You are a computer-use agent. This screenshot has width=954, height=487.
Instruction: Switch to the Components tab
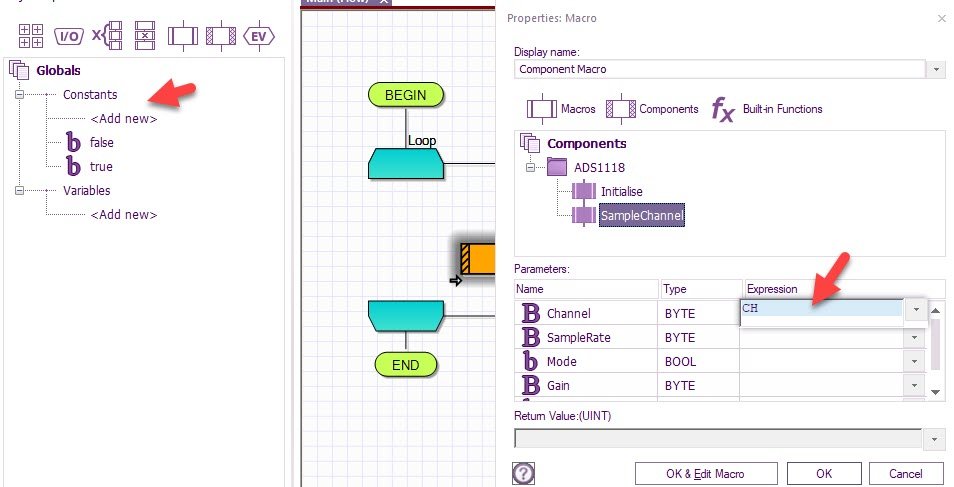pyautogui.click(x=653, y=109)
